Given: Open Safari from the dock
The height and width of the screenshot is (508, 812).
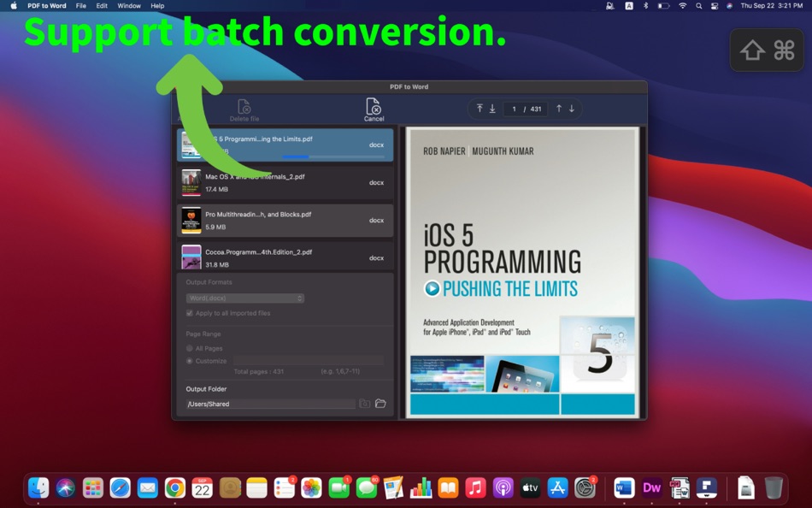Looking at the screenshot, I should pyautogui.click(x=121, y=487).
